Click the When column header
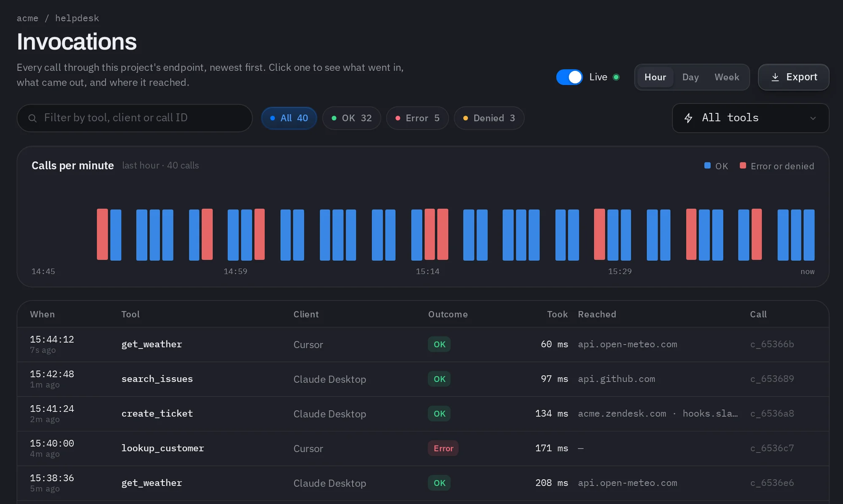Screen dimensions: 843x504 (x=42, y=314)
